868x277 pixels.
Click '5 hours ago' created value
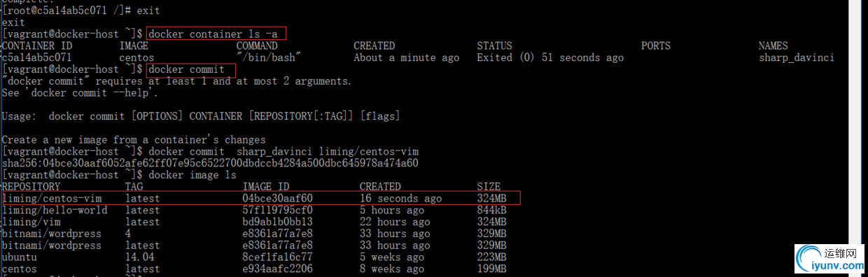click(x=392, y=211)
